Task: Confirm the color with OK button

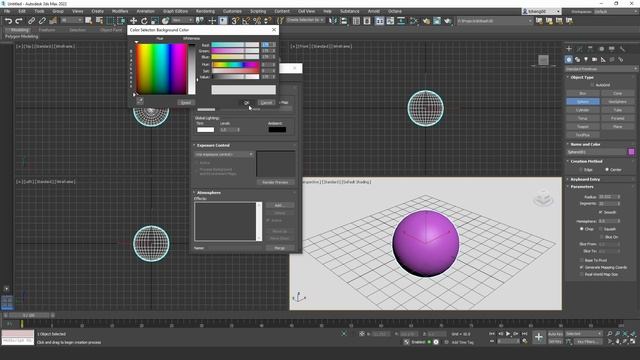Action: 247,102
